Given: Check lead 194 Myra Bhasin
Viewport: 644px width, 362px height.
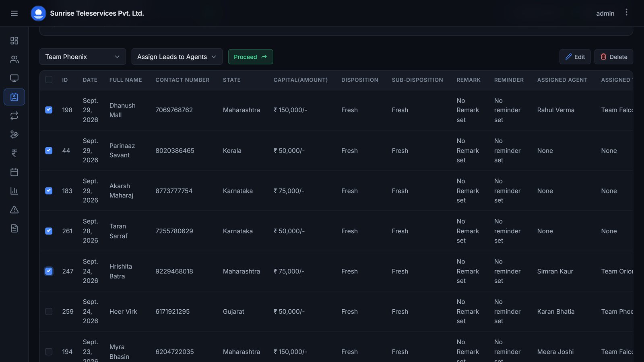Looking at the screenshot, I should pyautogui.click(x=49, y=352).
